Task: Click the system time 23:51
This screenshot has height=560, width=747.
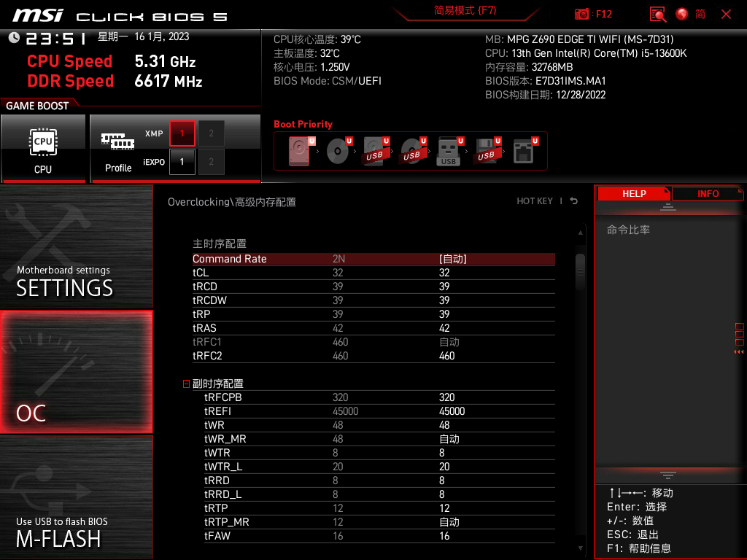Action: 56,38
